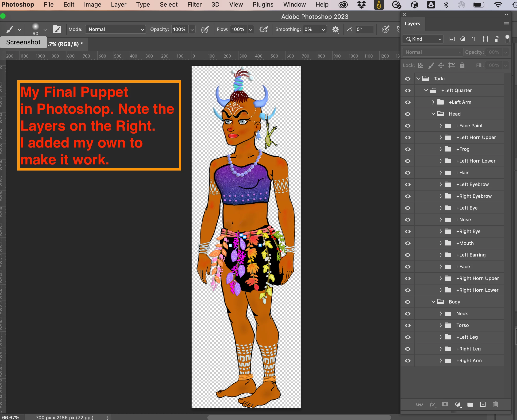Click the trash icon to delete the layer

(x=495, y=404)
